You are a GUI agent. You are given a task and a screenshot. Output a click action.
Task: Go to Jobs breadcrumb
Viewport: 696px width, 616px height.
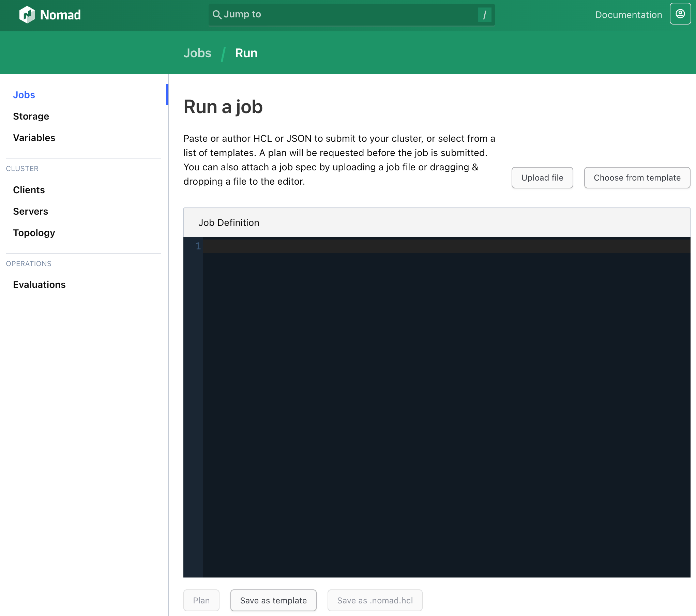coord(197,53)
